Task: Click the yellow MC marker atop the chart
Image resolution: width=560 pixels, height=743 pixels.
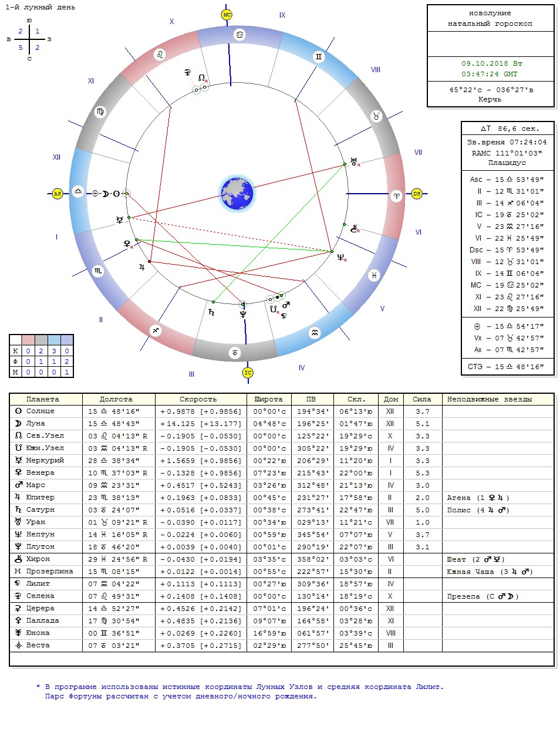Action: (x=227, y=15)
